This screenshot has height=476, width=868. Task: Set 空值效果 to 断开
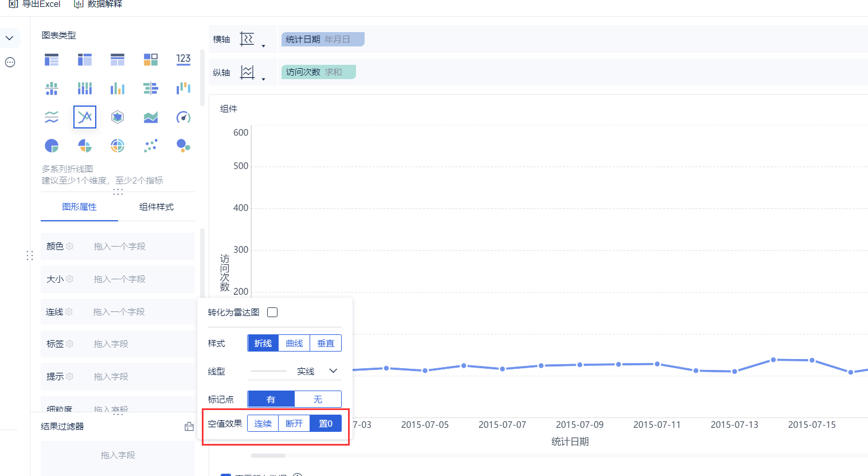[294, 423]
